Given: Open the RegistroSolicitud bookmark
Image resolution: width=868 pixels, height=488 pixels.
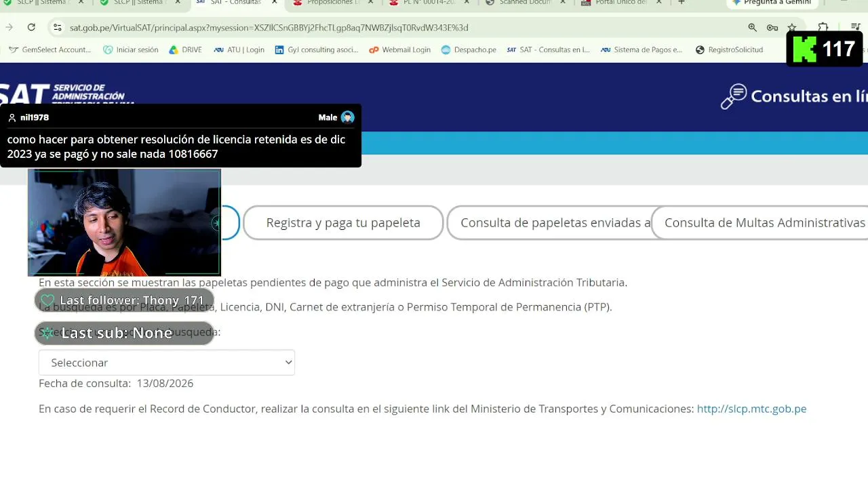Looking at the screenshot, I should (x=729, y=49).
